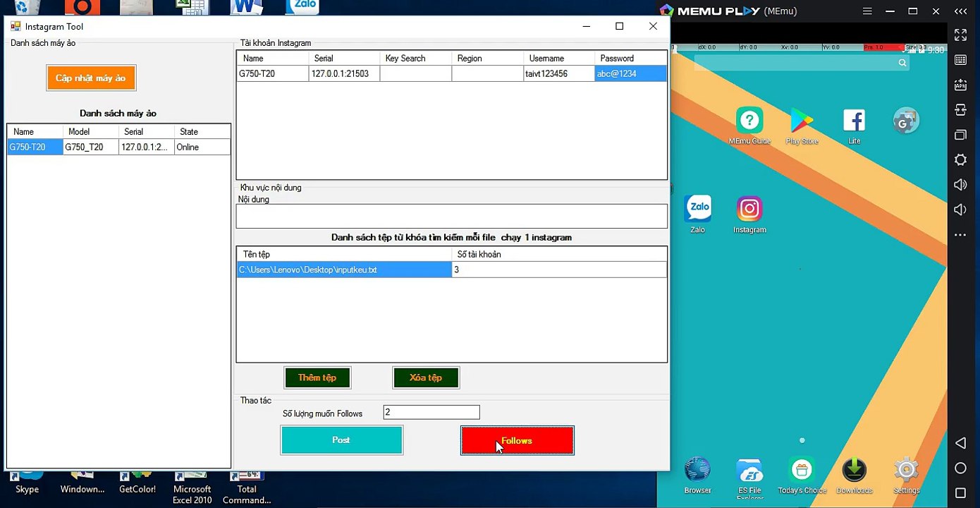Open the ES File Explorer app
The height and width of the screenshot is (508, 980).
(x=749, y=471)
